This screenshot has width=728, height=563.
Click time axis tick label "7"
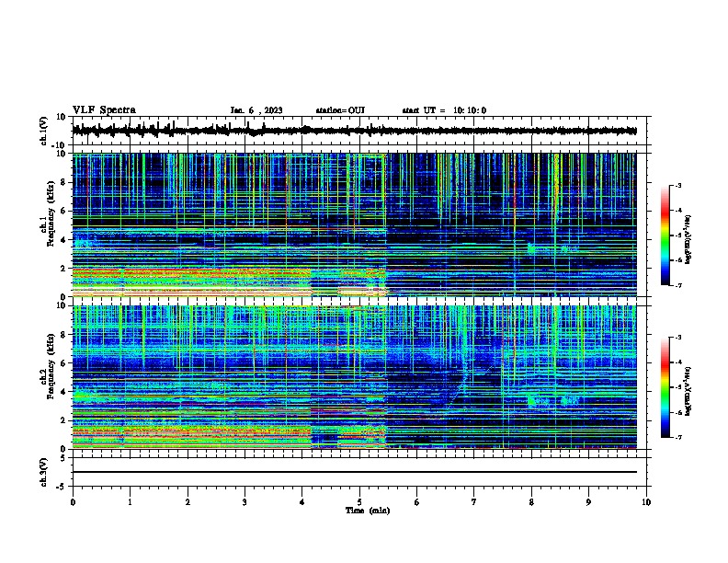click(474, 502)
